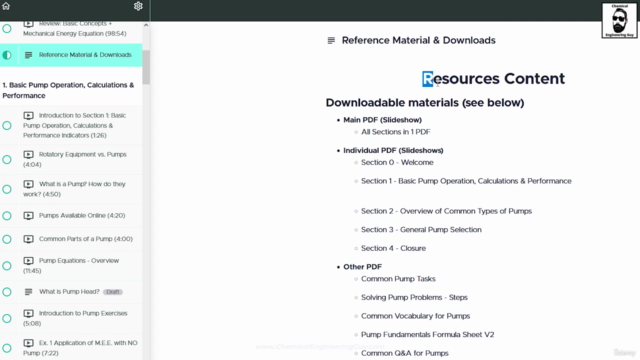
Task: Click video icon for Introduction to Pump Exercises
Action: click(x=28, y=313)
